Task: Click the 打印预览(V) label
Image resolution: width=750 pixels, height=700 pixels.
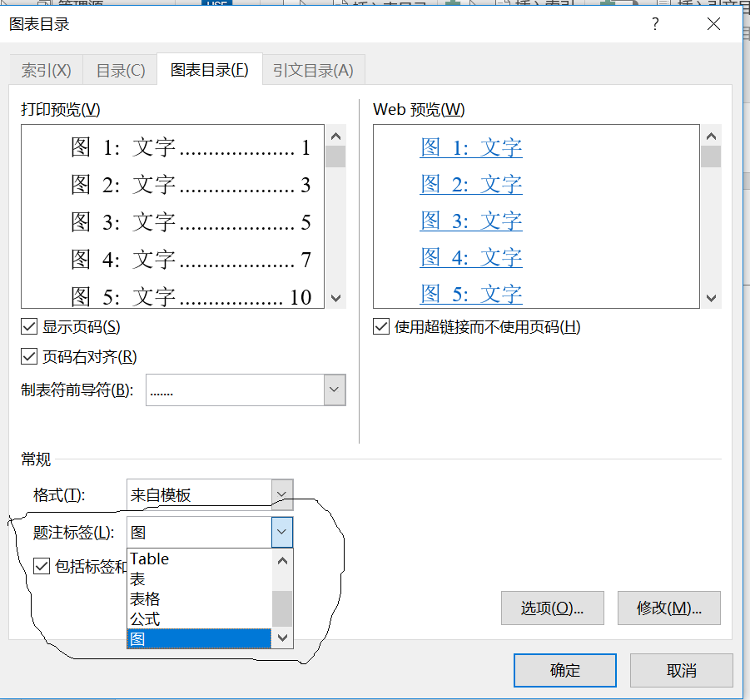Action: (60, 110)
